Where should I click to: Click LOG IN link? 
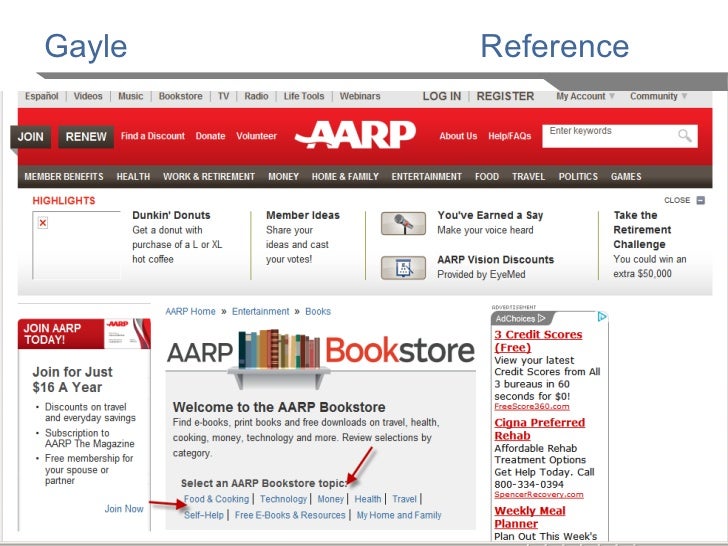(442, 96)
